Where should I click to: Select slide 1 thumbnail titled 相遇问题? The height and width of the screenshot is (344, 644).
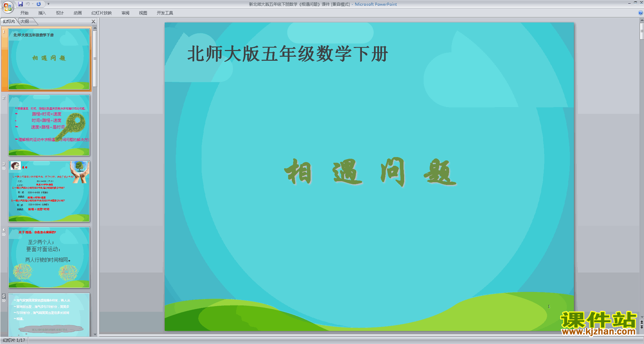pyautogui.click(x=49, y=59)
